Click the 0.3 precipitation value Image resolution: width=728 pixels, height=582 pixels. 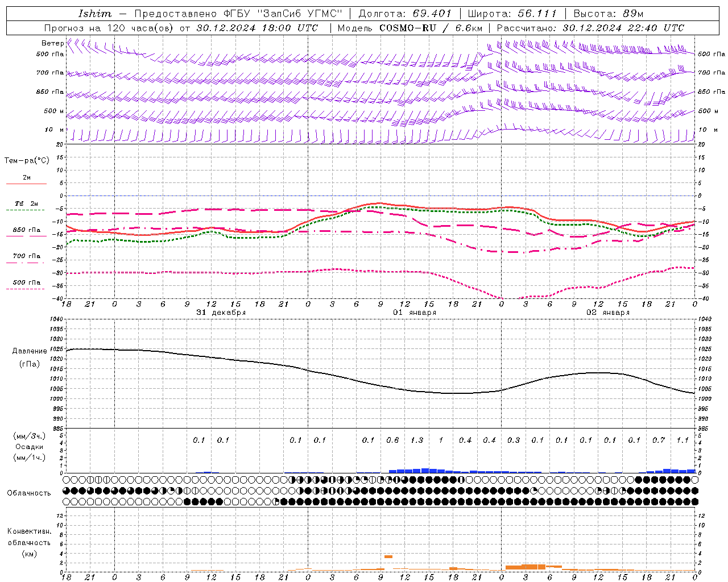(x=514, y=440)
